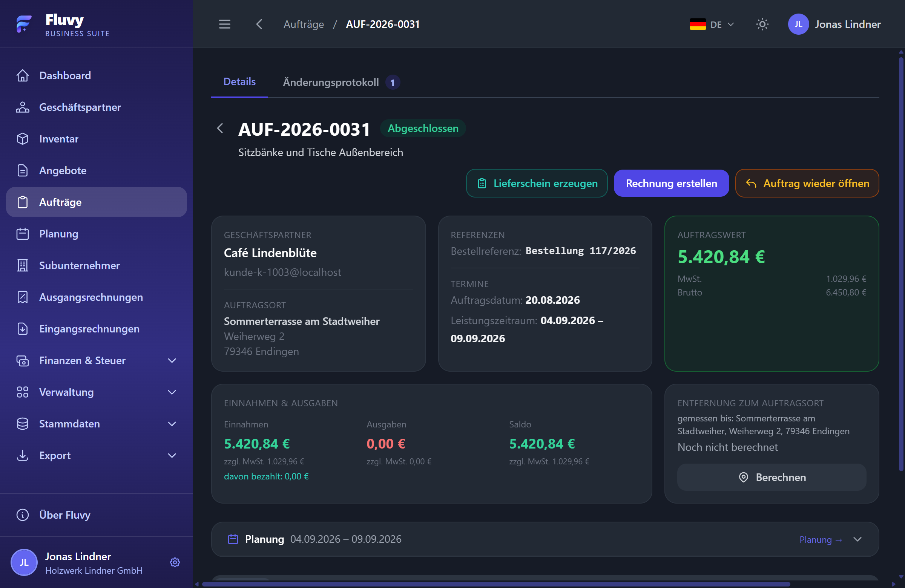
Task: Click Café Lindenblüte partner name
Action: pos(270,253)
